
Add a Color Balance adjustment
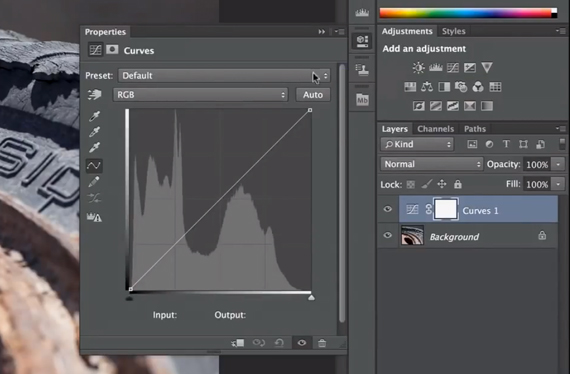427,87
